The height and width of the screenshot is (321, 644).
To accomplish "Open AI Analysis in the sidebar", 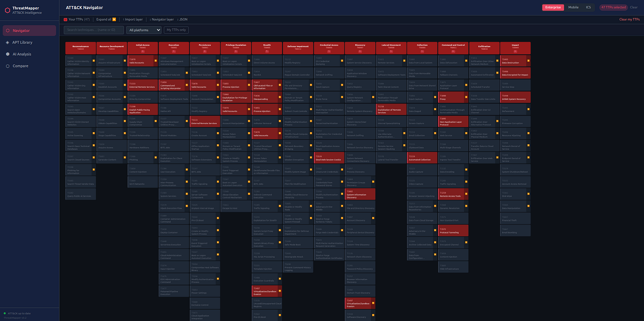I will 29,54.
